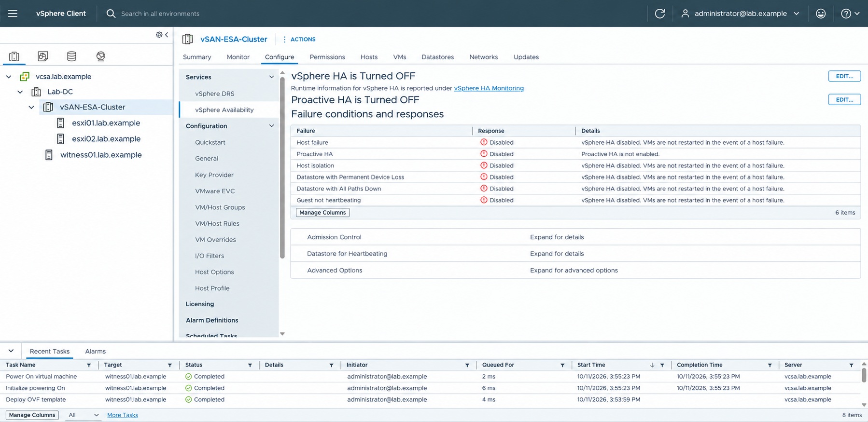The width and height of the screenshot is (868, 422).
Task: Open the Summary tab
Action: coord(197,57)
